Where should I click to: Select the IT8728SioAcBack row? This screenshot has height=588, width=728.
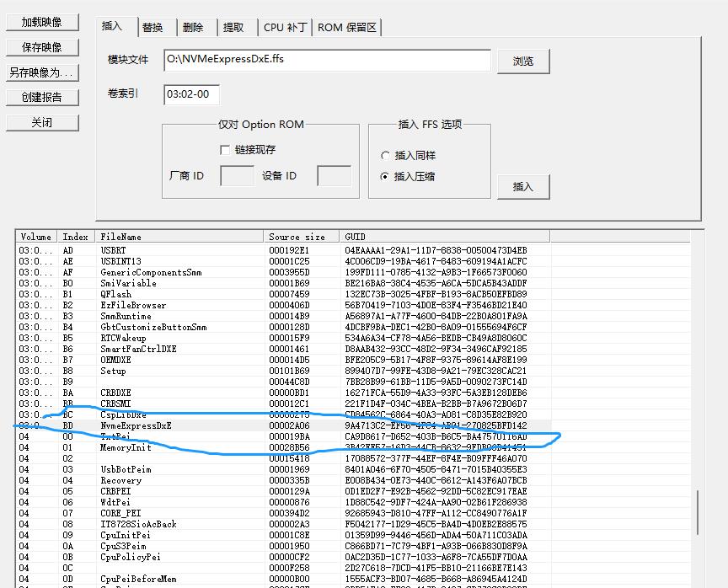[x=283, y=525]
